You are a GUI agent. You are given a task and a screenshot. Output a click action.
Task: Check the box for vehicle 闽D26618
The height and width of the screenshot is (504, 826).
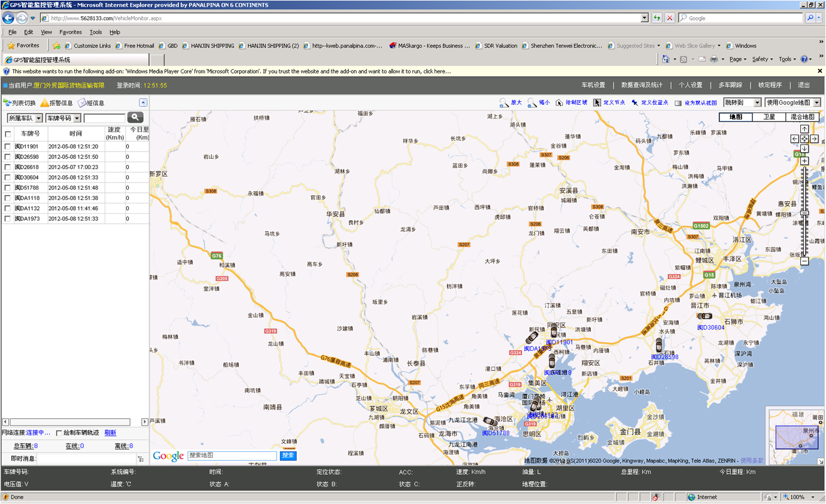pyautogui.click(x=8, y=167)
